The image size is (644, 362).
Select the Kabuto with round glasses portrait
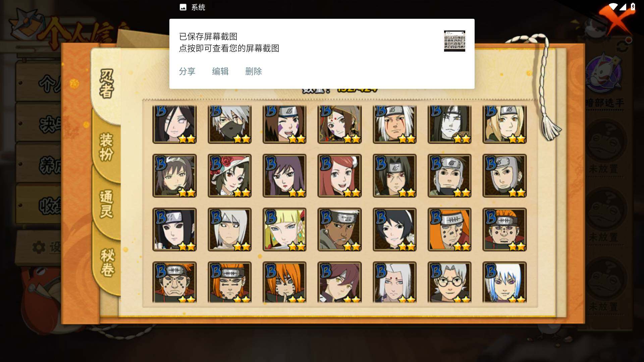pos(449,282)
